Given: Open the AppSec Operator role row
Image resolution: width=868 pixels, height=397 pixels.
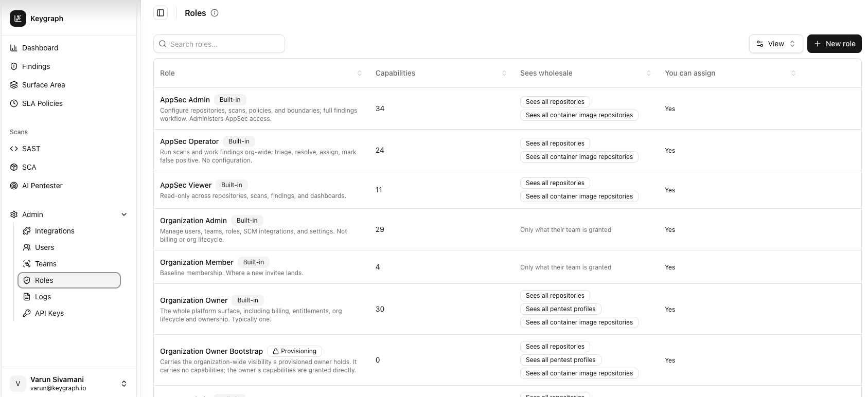Looking at the screenshot, I should pyautogui.click(x=507, y=150).
